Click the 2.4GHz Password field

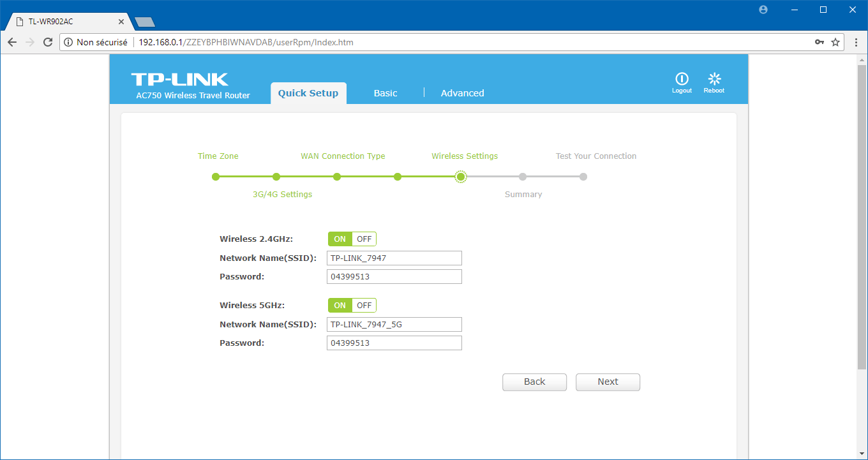394,276
